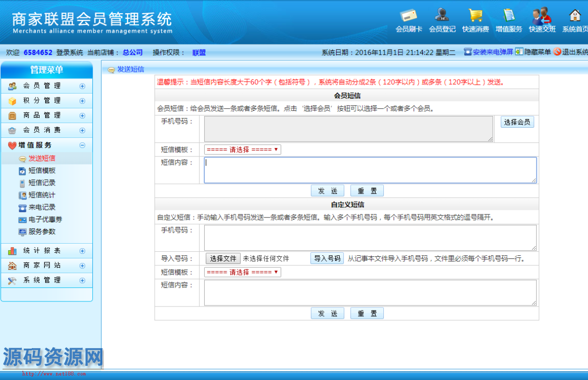This screenshot has width=588, height=380.
Task: Focus 手机号码 field in 会员短信 section
Action: 349,129
